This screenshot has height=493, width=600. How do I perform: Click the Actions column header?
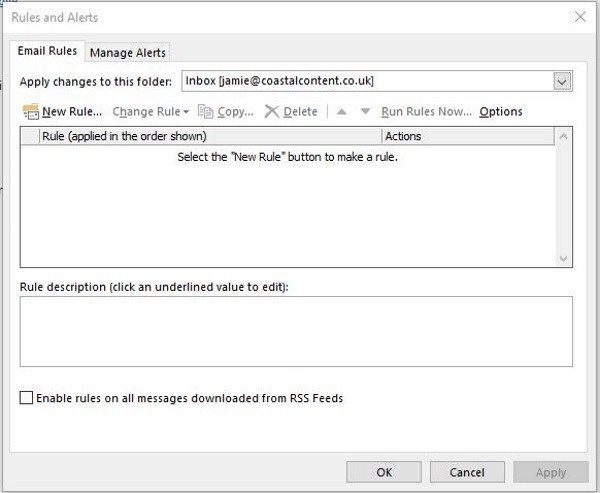pyautogui.click(x=468, y=136)
